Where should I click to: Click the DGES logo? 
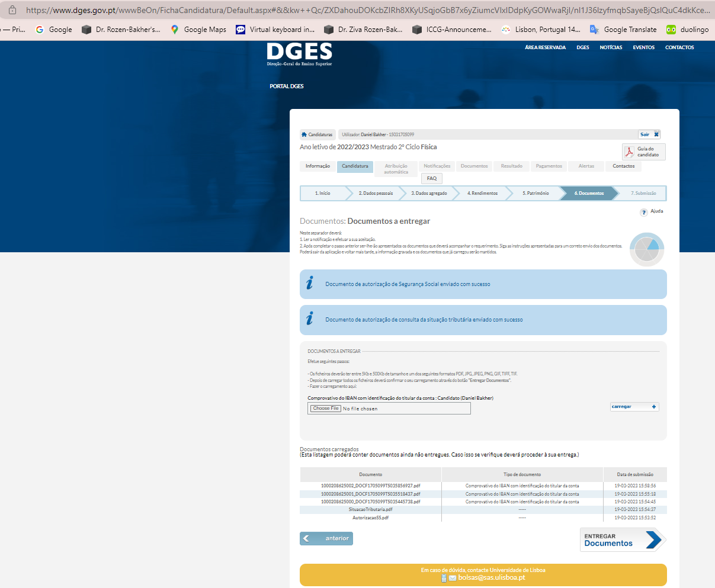tap(299, 54)
